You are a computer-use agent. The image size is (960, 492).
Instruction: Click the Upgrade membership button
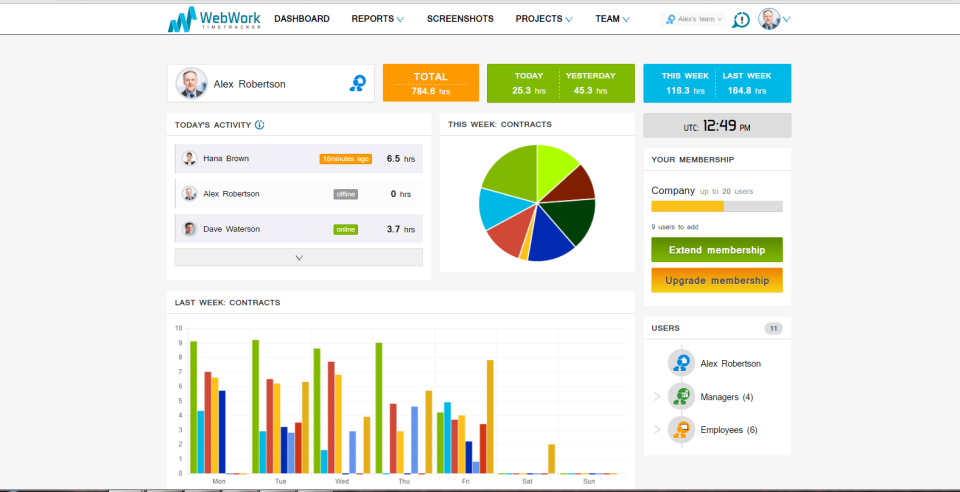coord(717,280)
